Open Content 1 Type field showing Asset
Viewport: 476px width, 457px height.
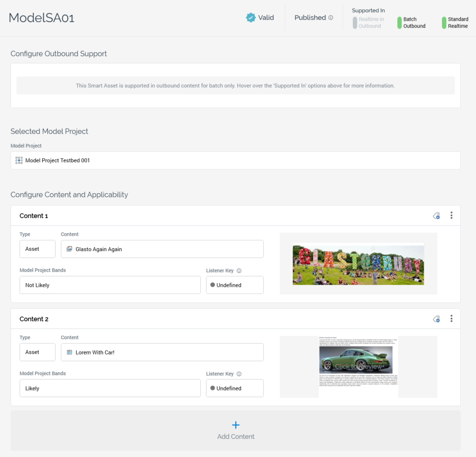click(x=37, y=249)
